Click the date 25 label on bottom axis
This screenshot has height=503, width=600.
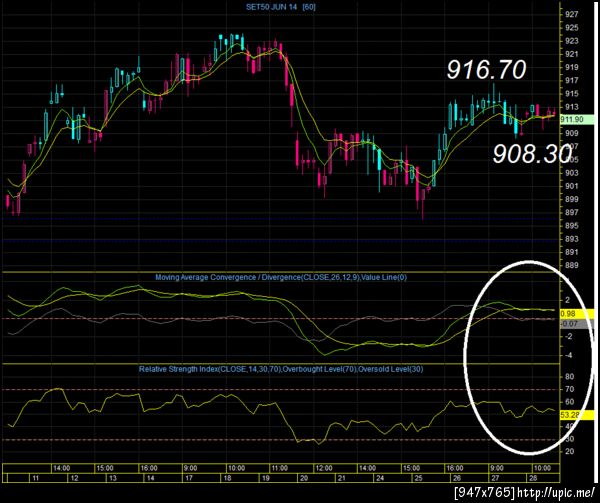pyautogui.click(x=419, y=478)
